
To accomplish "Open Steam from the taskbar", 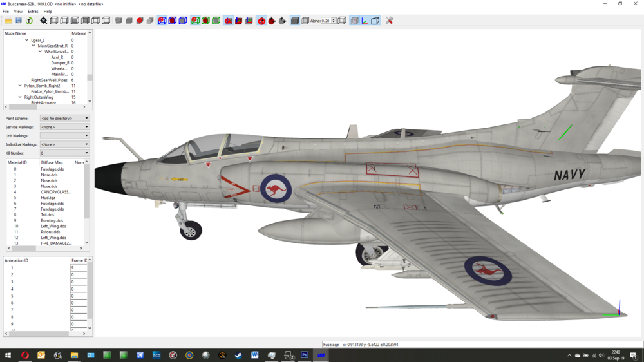I will tap(238, 355).
